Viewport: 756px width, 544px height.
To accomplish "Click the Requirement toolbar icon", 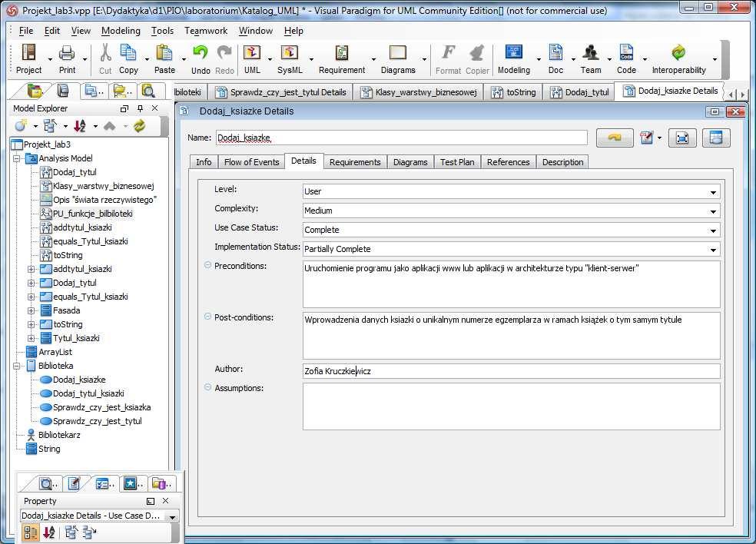I will pyautogui.click(x=342, y=59).
